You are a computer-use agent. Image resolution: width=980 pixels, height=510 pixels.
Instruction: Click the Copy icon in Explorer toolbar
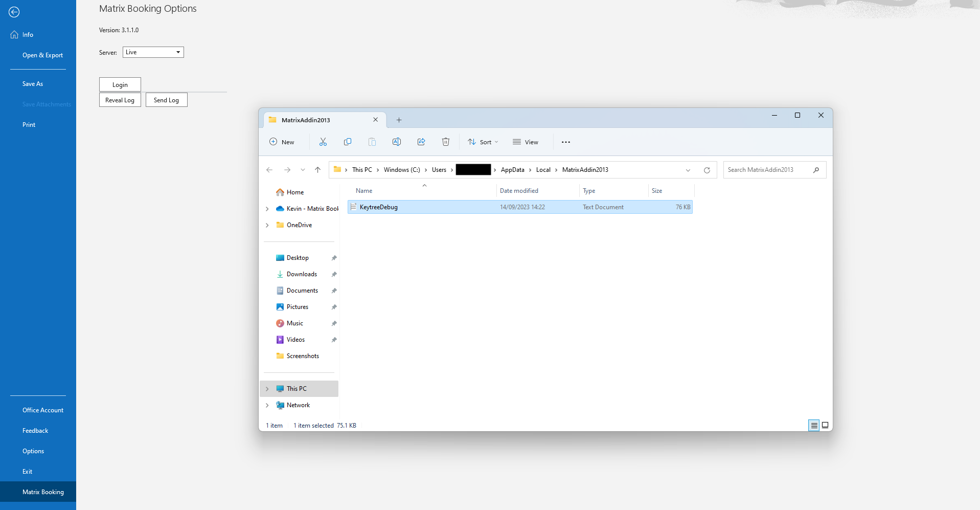pos(348,142)
